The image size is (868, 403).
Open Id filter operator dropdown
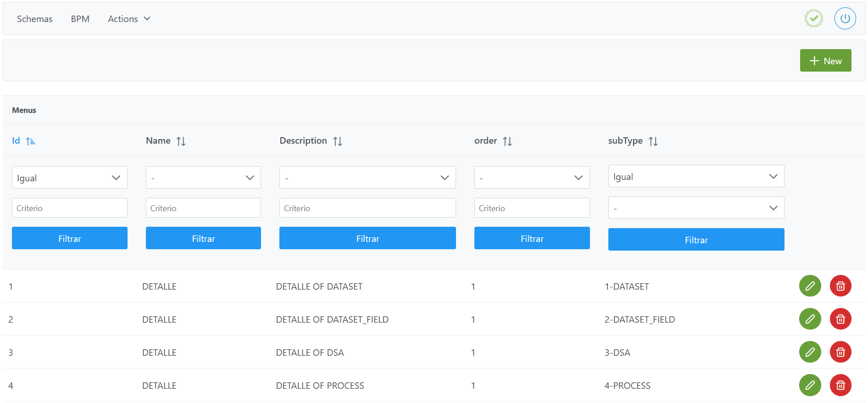click(69, 178)
